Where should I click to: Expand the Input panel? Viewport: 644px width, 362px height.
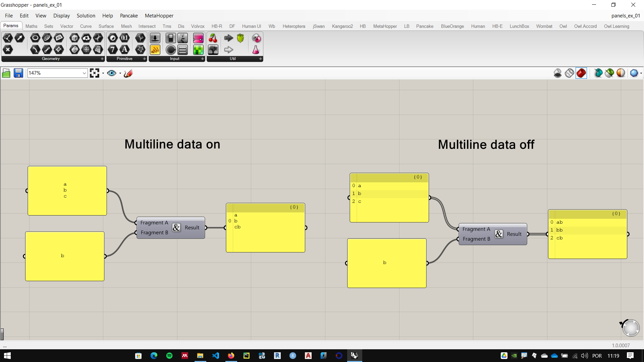pyautogui.click(x=203, y=59)
